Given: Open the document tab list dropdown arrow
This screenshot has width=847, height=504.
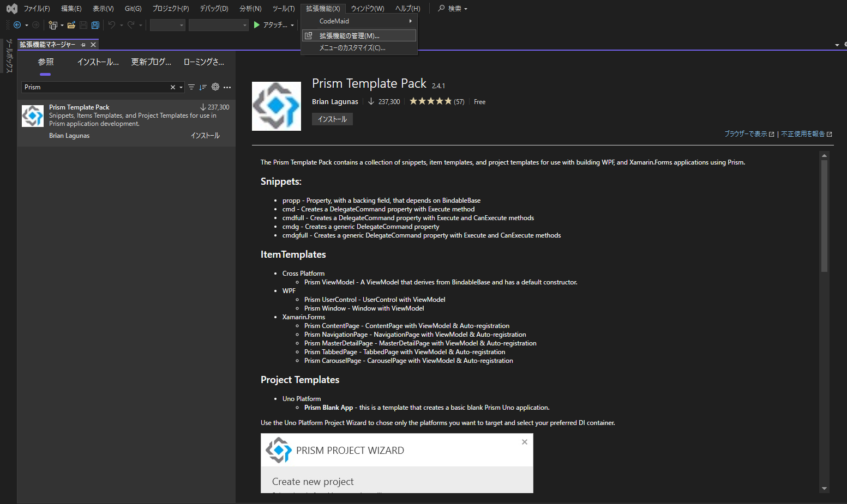Looking at the screenshot, I should pyautogui.click(x=837, y=45).
